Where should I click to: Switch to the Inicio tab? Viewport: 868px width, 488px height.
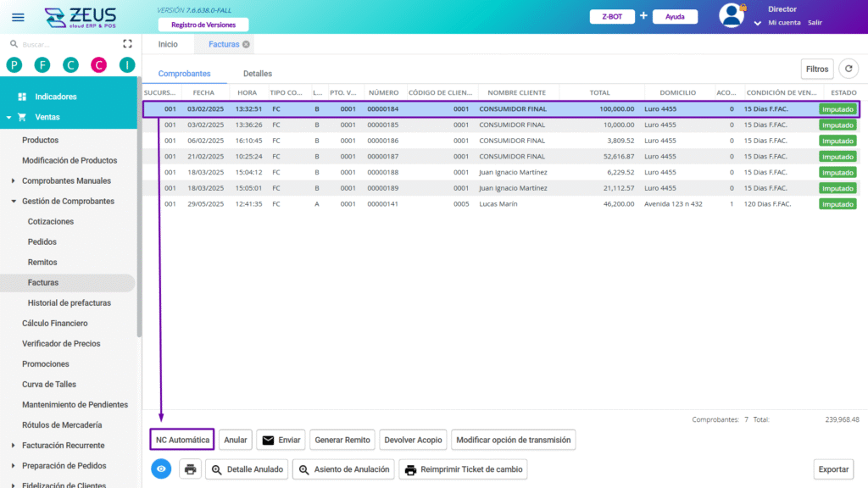168,44
